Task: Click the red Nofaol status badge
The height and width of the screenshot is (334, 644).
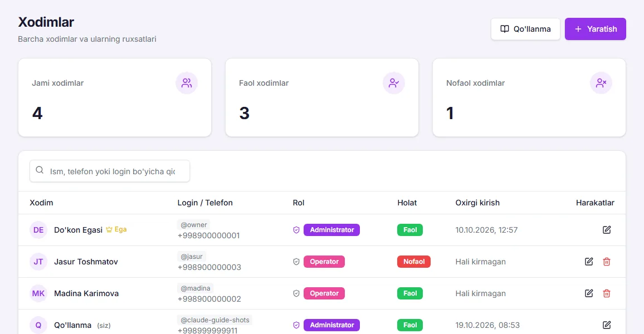Action: 413,262
